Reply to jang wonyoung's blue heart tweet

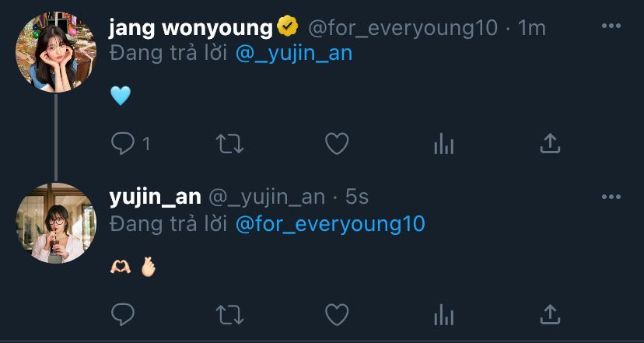point(123,143)
